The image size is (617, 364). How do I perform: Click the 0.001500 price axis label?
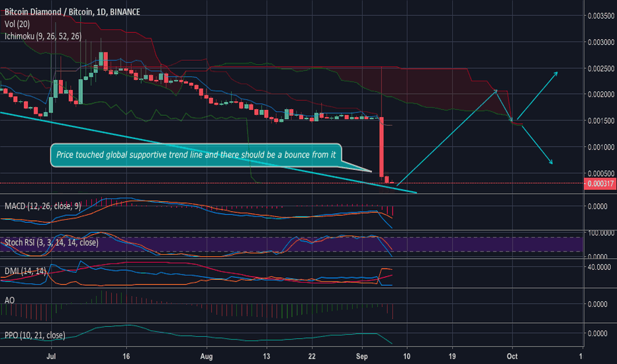tap(601, 121)
